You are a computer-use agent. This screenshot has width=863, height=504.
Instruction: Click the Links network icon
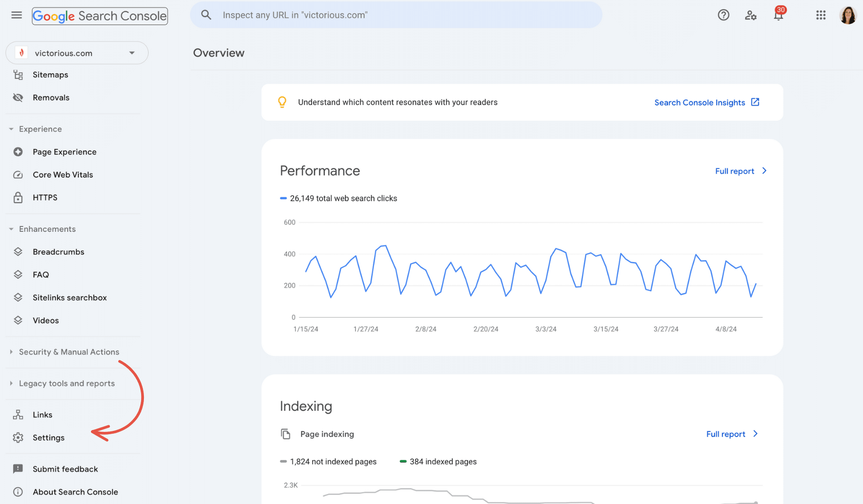click(x=18, y=415)
